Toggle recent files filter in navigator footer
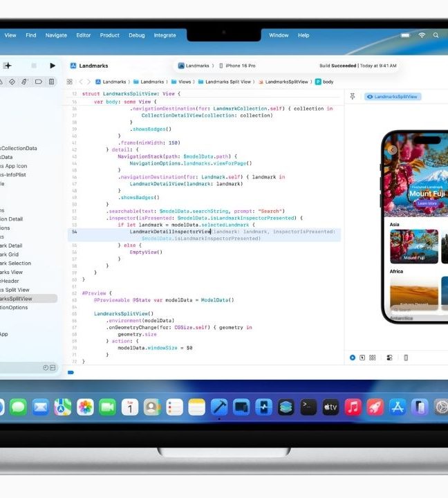The width and height of the screenshot is (448, 498). [x=46, y=367]
